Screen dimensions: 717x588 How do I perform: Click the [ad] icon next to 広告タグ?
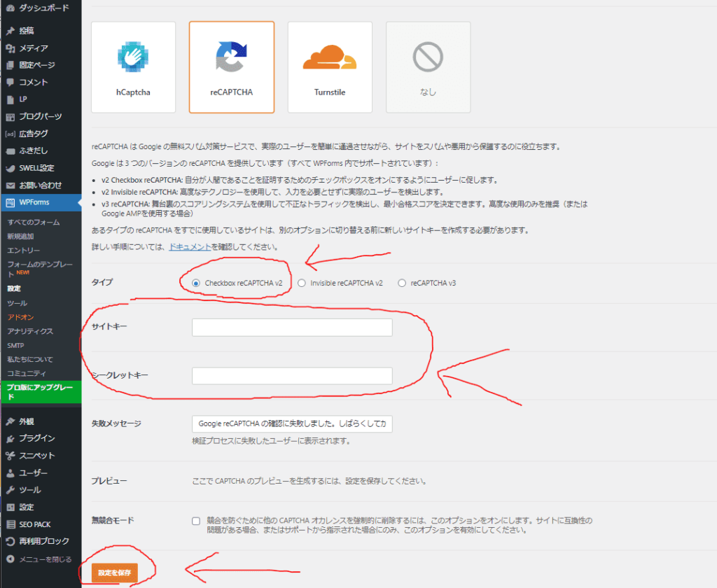pos(10,134)
